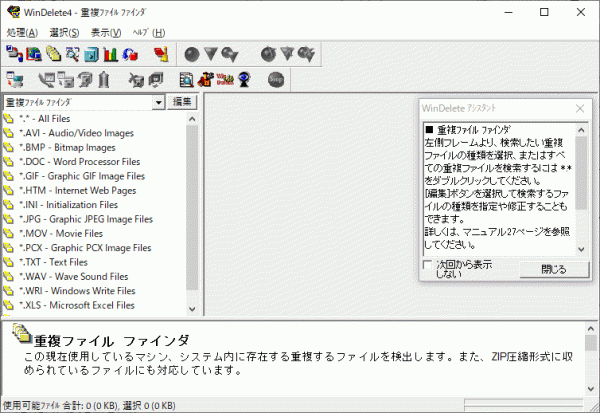The image size is (600, 413).
Task: Click the red-yellow broom icon in toolbar
Action: tap(161, 53)
